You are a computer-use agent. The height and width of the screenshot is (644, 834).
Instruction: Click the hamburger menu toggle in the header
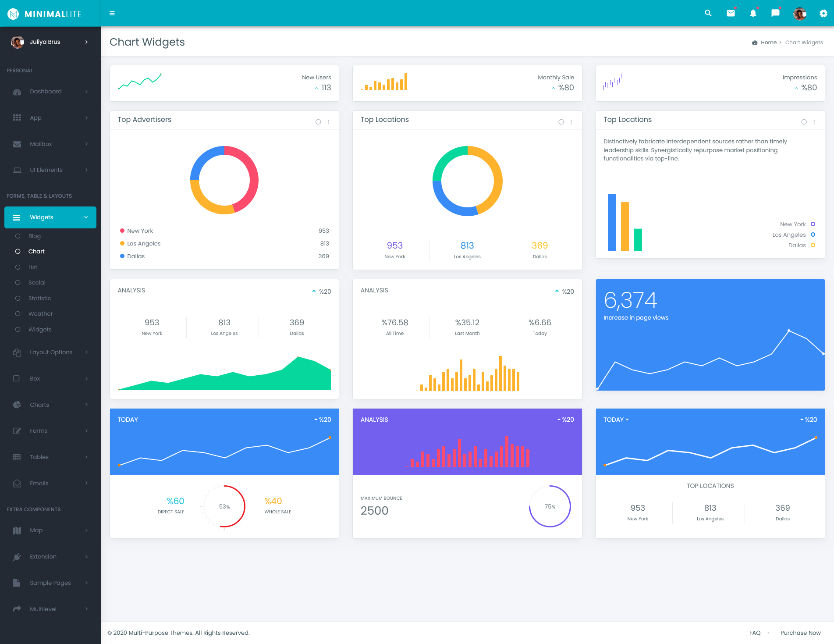click(x=112, y=14)
